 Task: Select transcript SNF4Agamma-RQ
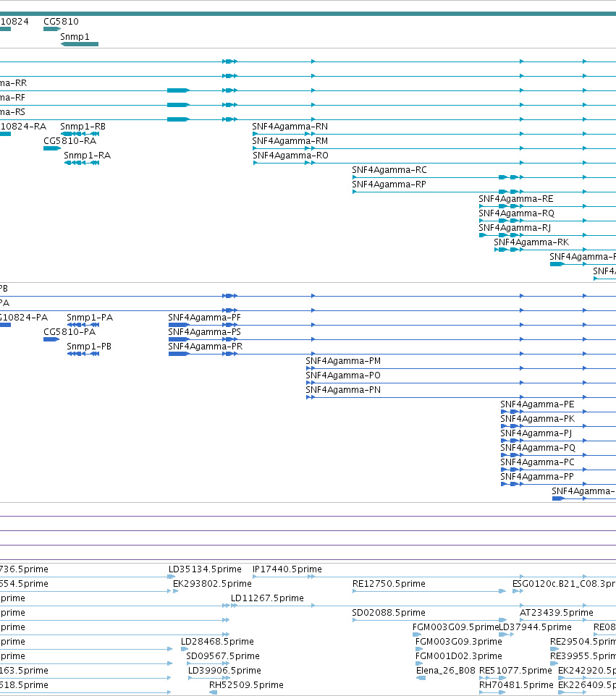pyautogui.click(x=516, y=213)
